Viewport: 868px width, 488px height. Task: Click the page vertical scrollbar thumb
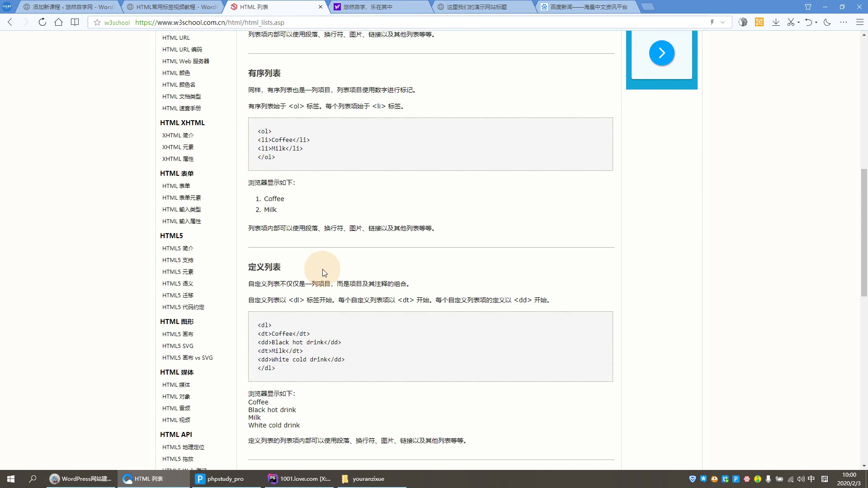[x=864, y=233]
